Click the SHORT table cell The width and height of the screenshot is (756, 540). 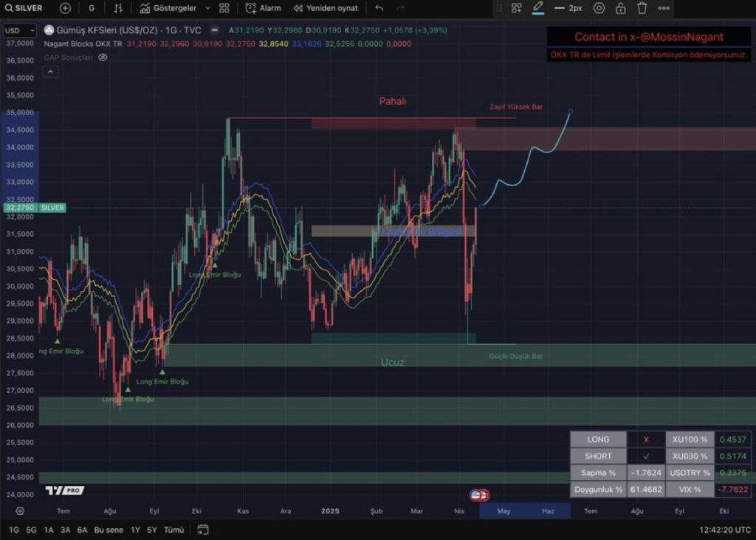(x=598, y=456)
